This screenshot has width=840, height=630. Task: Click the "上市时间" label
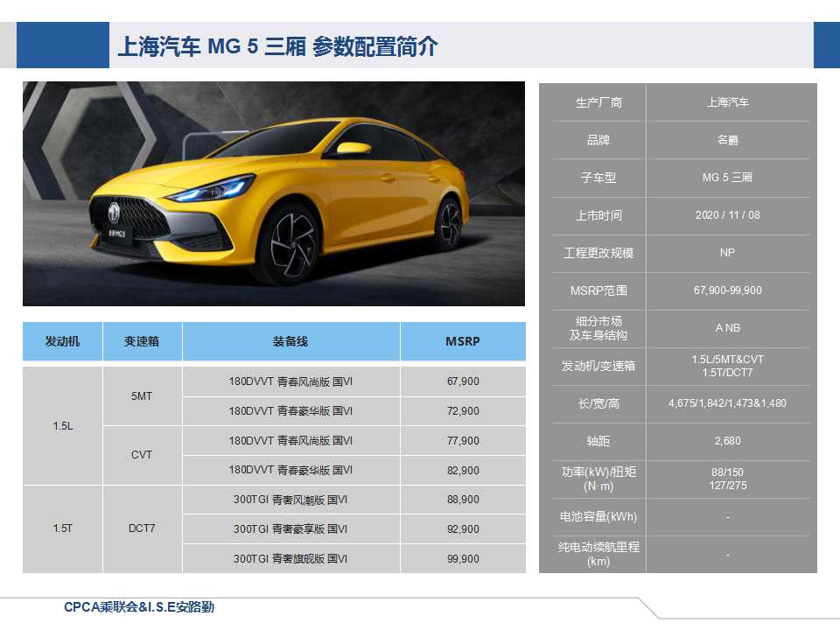(x=598, y=215)
